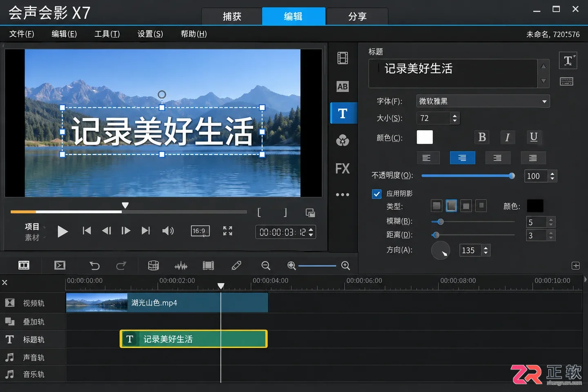Switch to the 分享 tab

point(357,16)
